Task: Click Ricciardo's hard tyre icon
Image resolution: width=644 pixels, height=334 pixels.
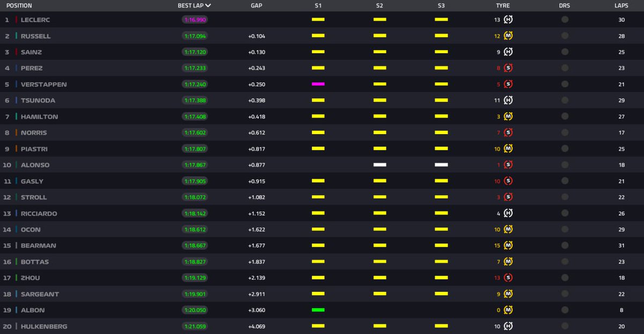Action: pos(508,213)
